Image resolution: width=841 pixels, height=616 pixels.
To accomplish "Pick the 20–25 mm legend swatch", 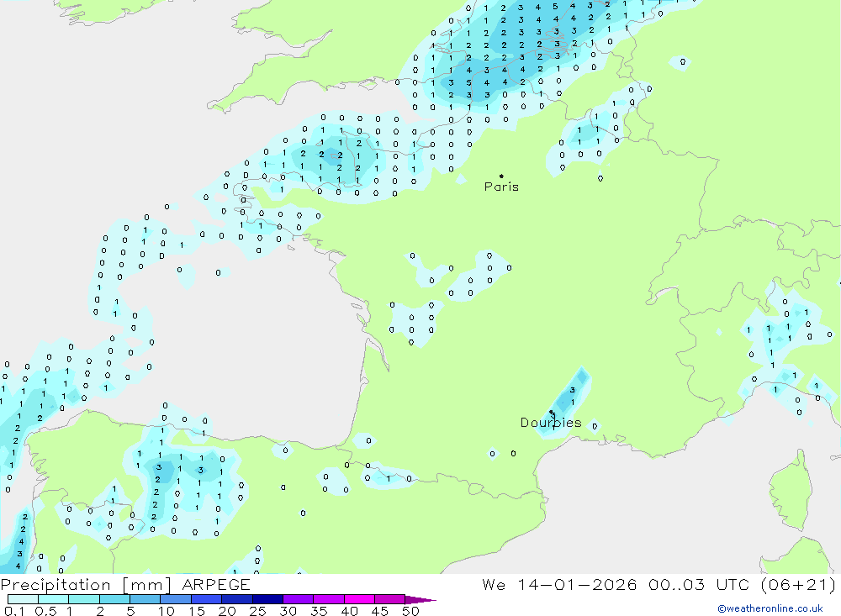I will [x=237, y=599].
